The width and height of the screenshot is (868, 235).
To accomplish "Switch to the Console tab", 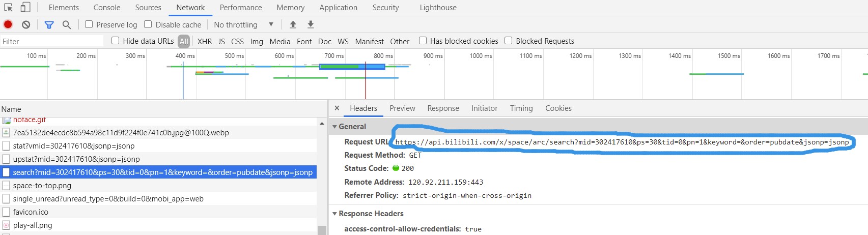I will pyautogui.click(x=107, y=8).
